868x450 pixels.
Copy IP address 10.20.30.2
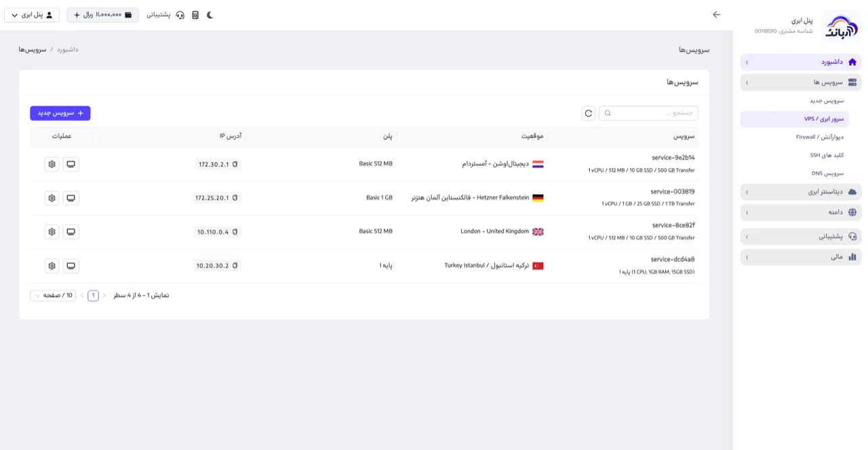tap(235, 266)
